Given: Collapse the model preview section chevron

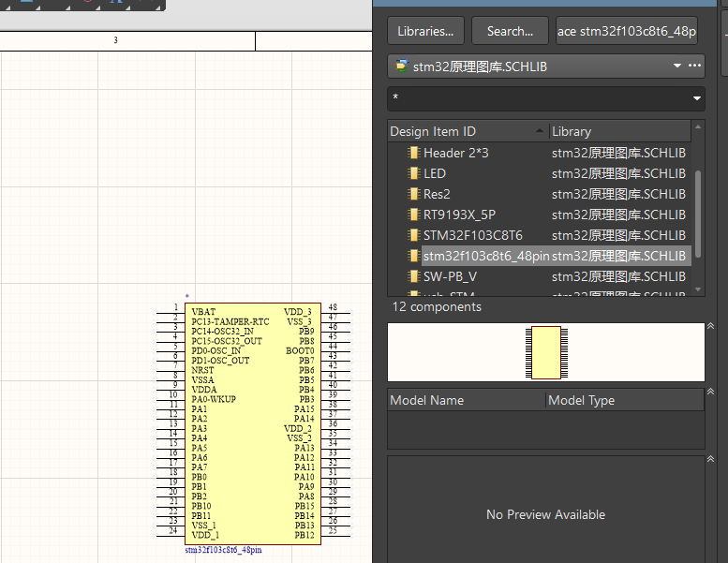Looking at the screenshot, I should click(x=710, y=459).
